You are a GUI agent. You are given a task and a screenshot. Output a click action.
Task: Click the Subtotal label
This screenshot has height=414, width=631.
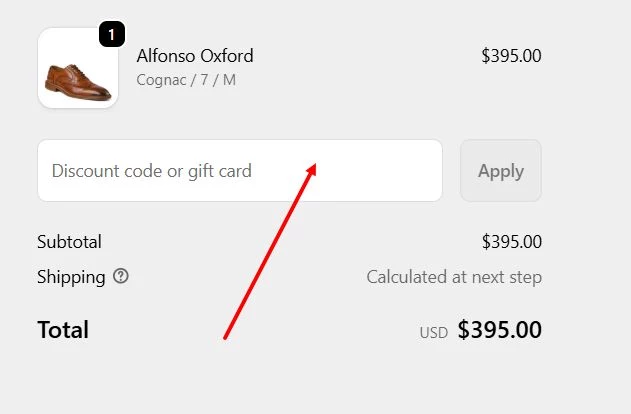69,241
